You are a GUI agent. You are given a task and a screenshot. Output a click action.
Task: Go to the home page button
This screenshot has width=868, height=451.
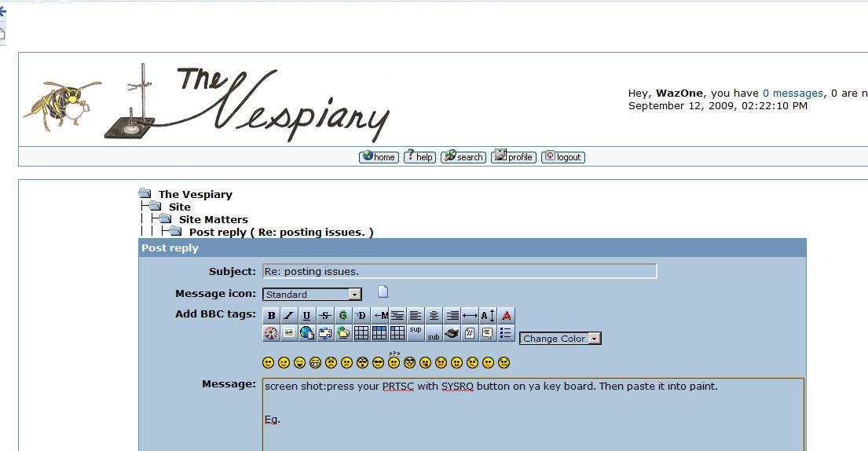pyautogui.click(x=379, y=157)
